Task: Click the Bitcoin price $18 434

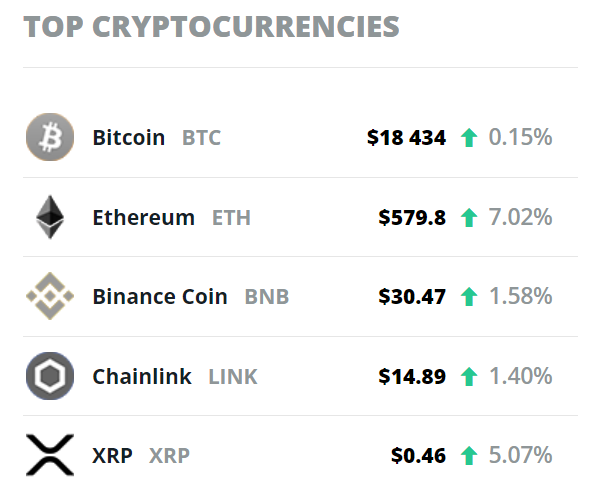Action: [406, 138]
